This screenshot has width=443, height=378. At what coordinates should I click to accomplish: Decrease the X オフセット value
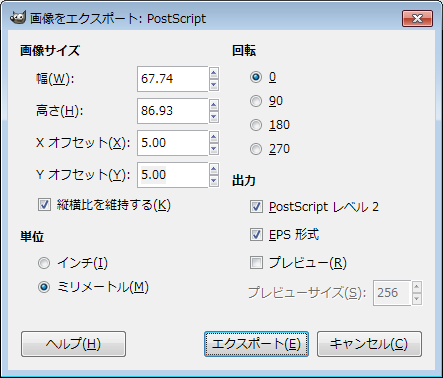(214, 149)
